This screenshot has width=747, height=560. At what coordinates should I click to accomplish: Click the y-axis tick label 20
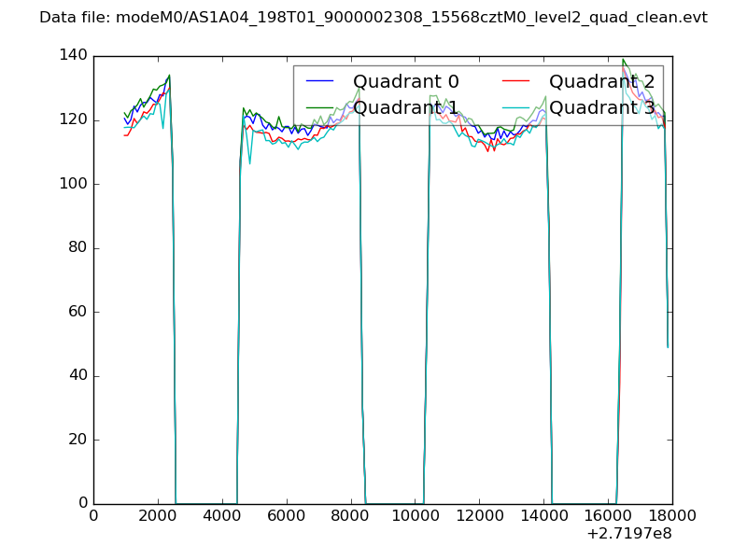pos(78,440)
